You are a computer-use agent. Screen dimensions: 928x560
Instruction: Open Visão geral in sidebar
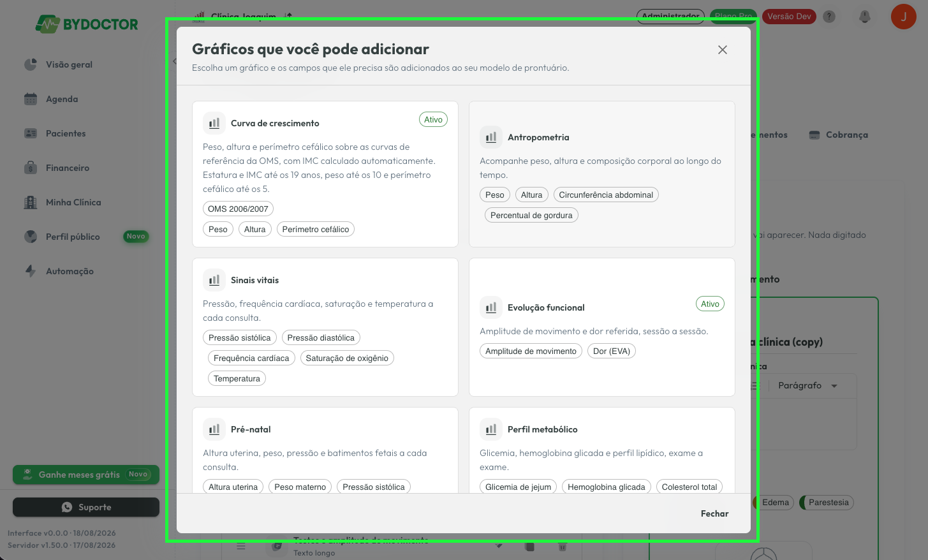click(x=69, y=64)
